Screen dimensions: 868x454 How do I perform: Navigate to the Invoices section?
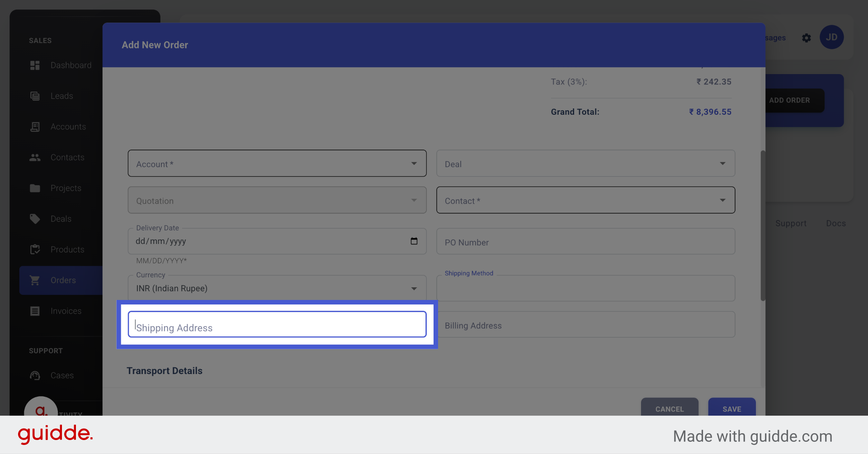[35, 311]
